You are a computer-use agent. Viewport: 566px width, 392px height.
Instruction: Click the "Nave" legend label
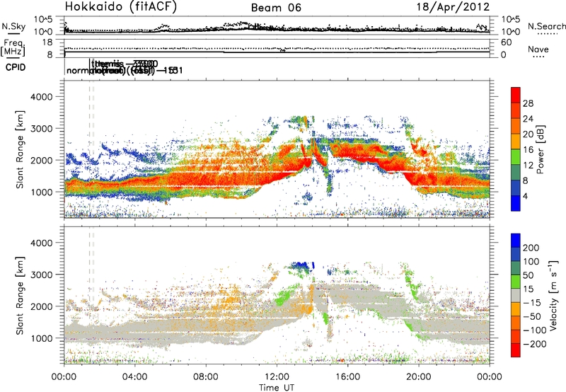[538, 49]
